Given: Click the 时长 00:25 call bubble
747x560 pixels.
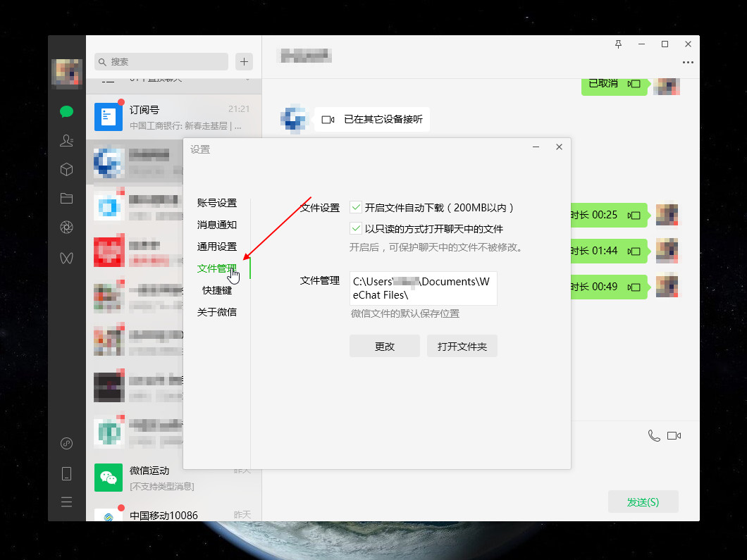Looking at the screenshot, I should [x=609, y=216].
